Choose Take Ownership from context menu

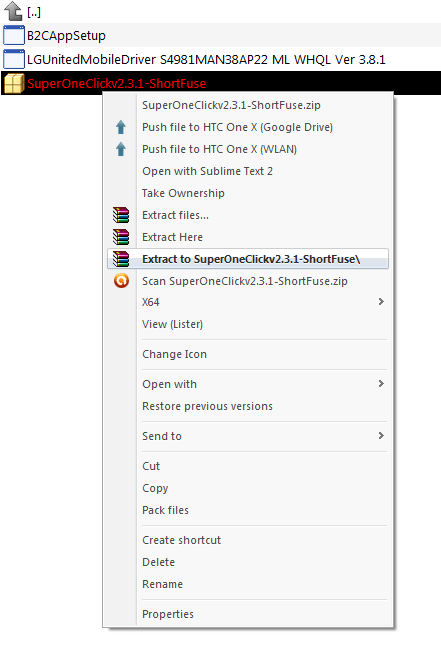pyautogui.click(x=183, y=193)
